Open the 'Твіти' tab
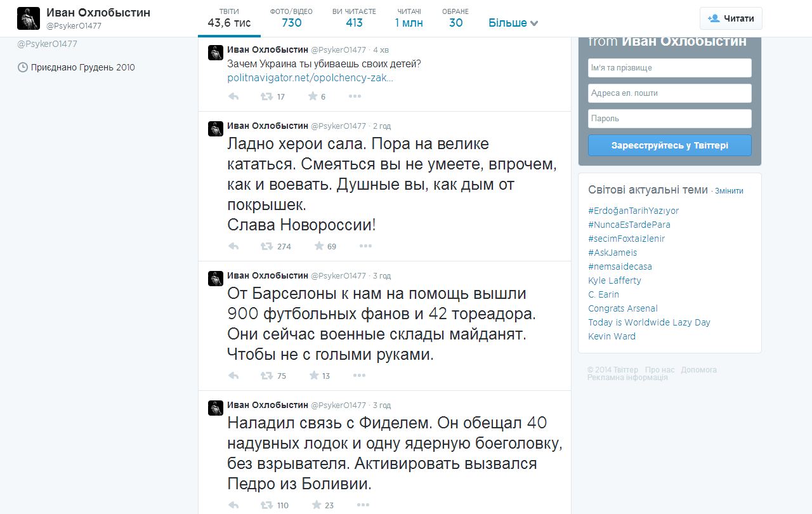The width and height of the screenshot is (812, 514). 229,18
